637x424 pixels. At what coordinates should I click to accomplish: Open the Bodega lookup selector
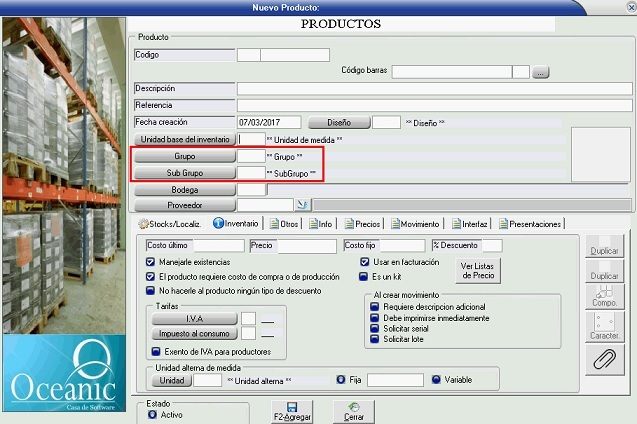point(184,189)
